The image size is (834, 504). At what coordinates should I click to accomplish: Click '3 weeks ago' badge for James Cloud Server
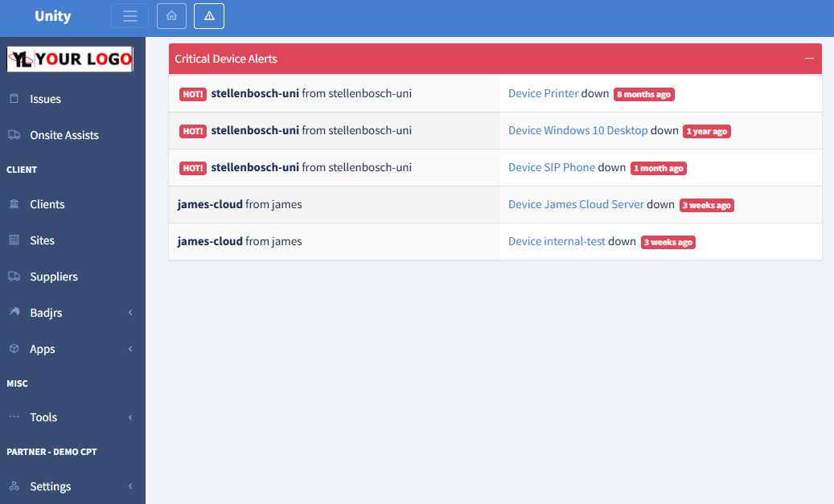(706, 205)
